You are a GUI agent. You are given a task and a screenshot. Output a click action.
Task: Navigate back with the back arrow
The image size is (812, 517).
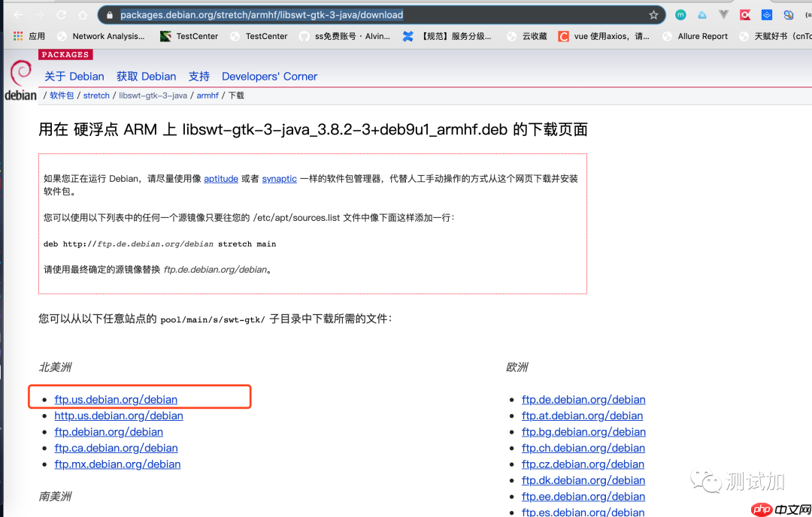[x=17, y=14]
